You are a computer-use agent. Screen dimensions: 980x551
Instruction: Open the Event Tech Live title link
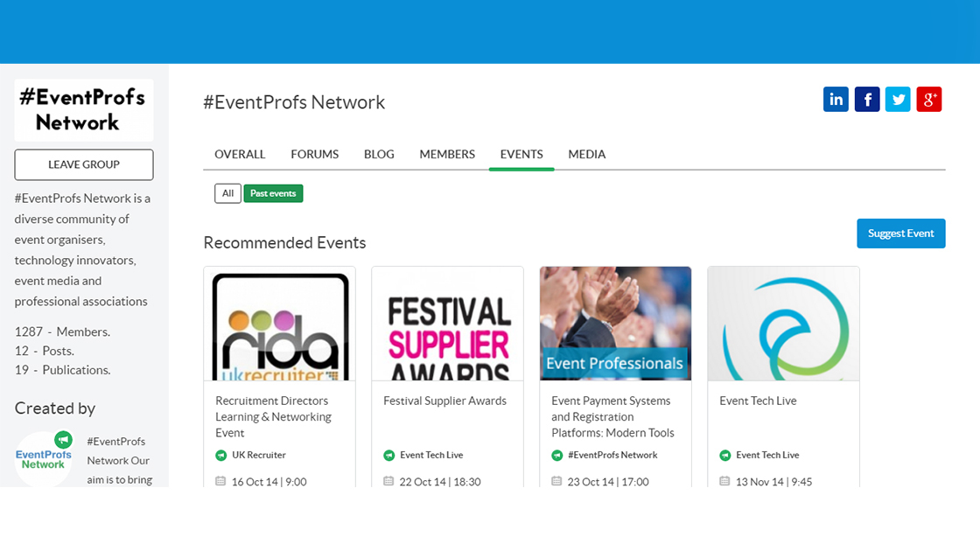tap(758, 401)
